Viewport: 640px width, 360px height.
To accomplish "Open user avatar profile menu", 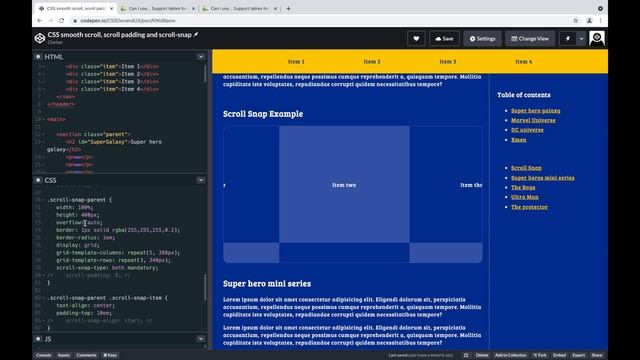I will 597,38.
